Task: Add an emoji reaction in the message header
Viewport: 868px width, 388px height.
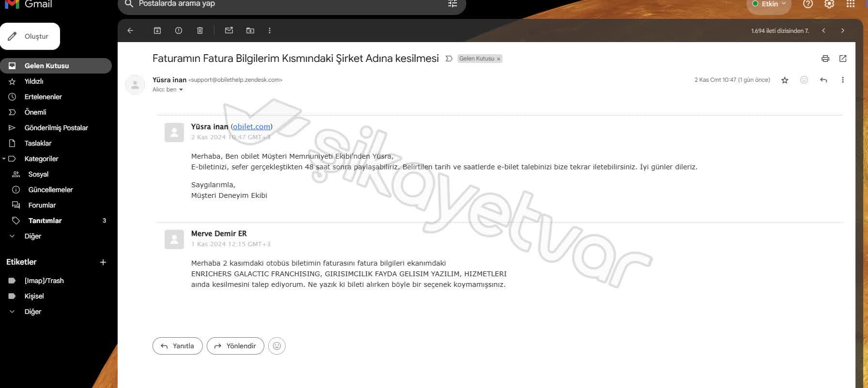Action: [804, 80]
